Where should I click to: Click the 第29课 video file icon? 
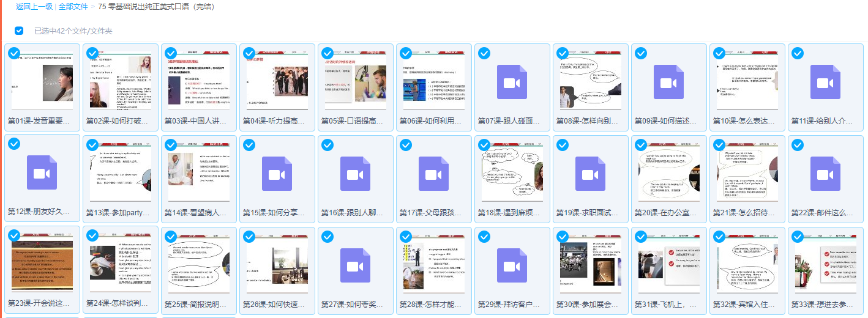pos(512,265)
